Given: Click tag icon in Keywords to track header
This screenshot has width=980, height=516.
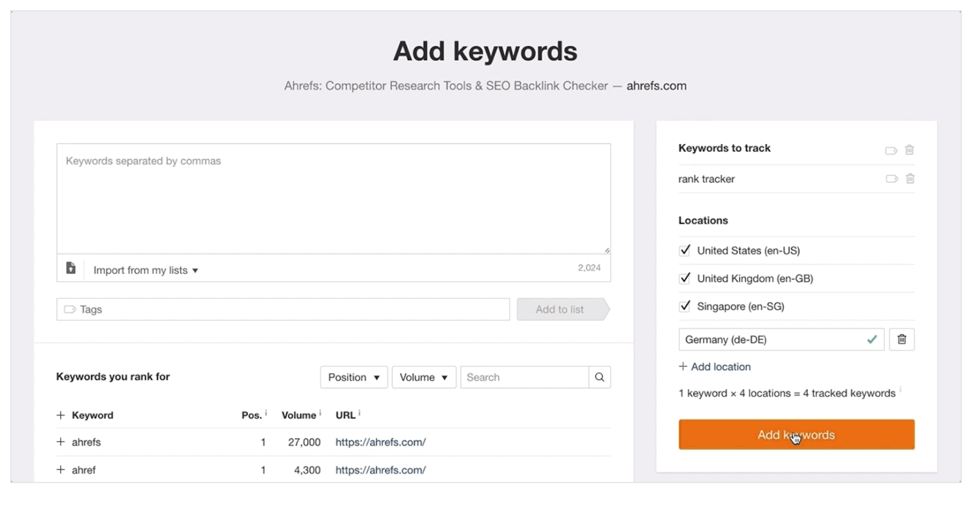Looking at the screenshot, I should pyautogui.click(x=891, y=150).
